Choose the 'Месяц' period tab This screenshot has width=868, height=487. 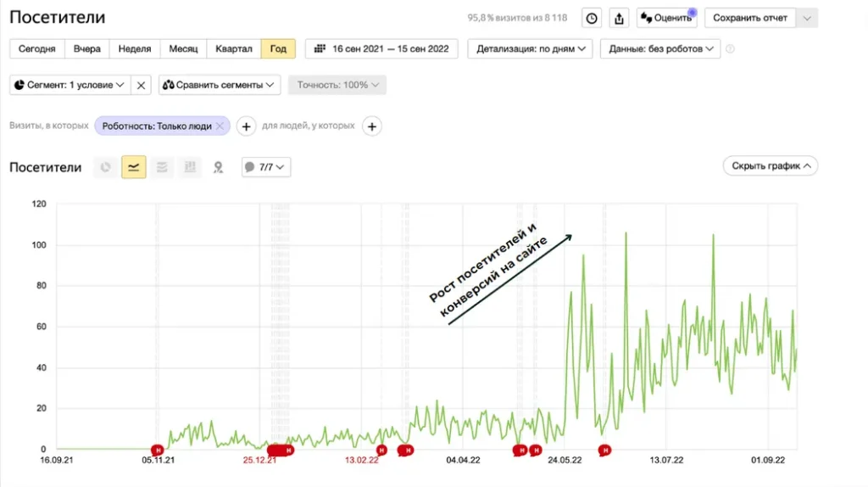pos(184,48)
